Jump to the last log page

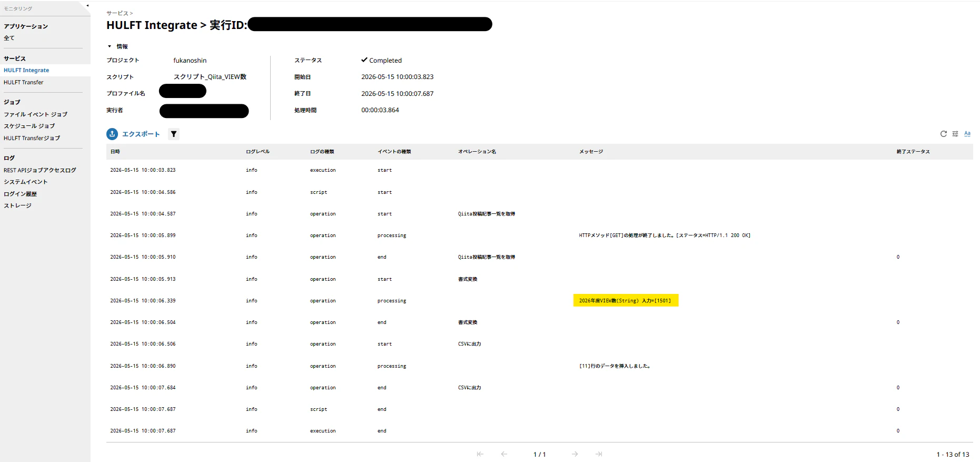point(599,454)
